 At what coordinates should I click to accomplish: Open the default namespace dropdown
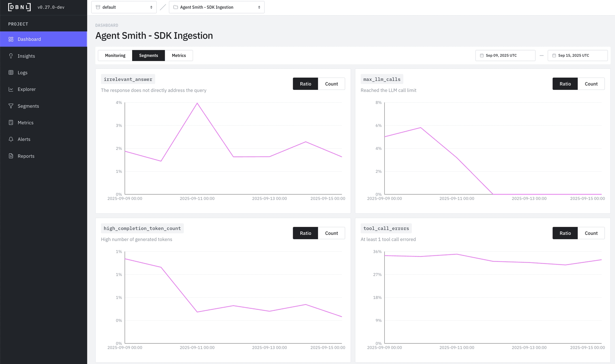(x=124, y=7)
